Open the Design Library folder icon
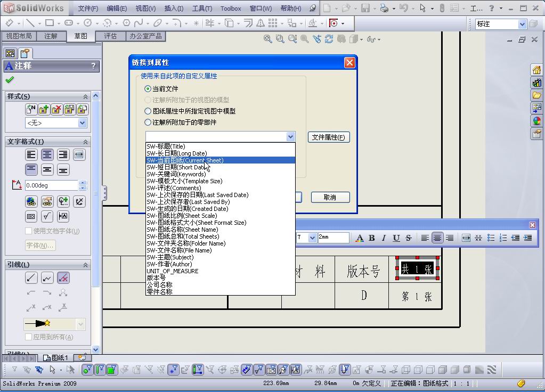The width and height of the screenshot is (545, 392). [536, 95]
